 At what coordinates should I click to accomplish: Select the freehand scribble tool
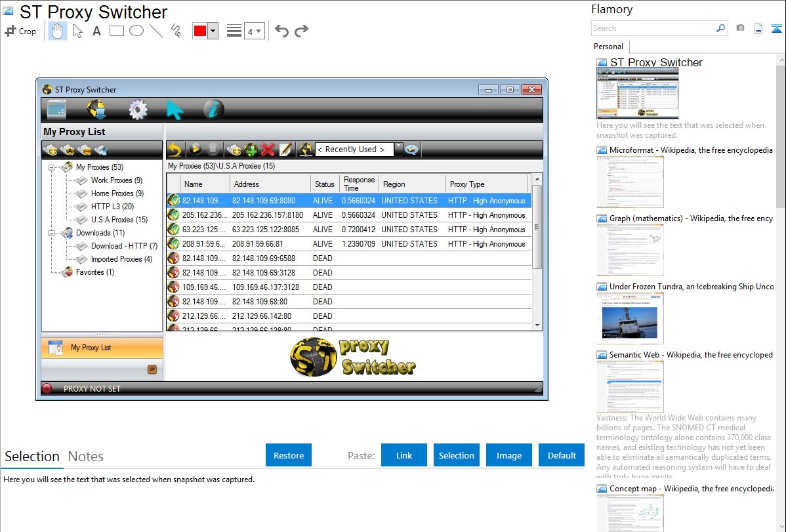tap(176, 31)
